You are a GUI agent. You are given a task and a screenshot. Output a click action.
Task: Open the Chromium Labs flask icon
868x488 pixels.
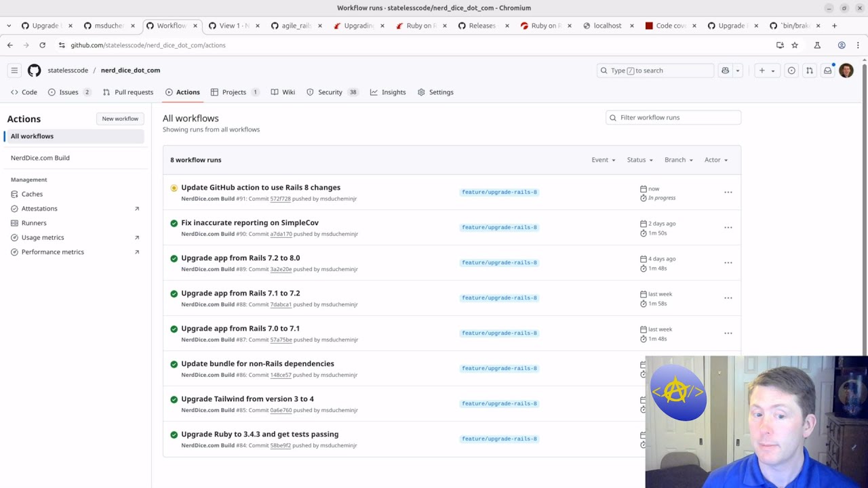[817, 45]
